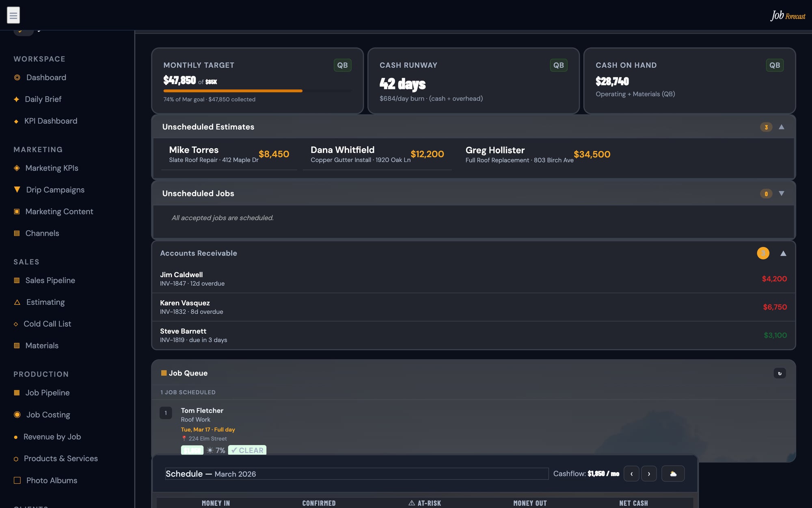The height and width of the screenshot is (508, 812).
Task: Select Job Costing in the Production menu
Action: pos(48,414)
